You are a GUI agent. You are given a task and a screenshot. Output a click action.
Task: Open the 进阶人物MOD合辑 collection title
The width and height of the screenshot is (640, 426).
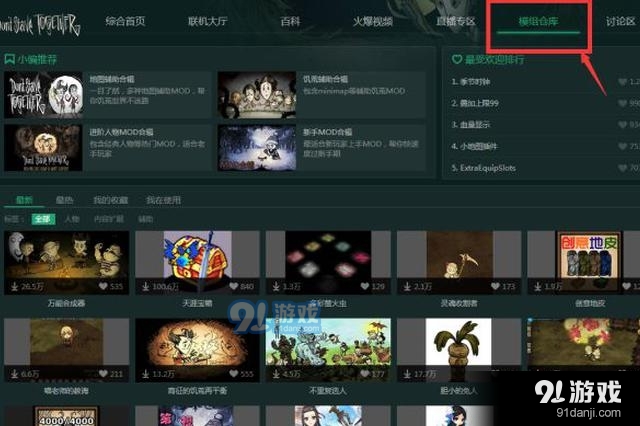click(122, 132)
